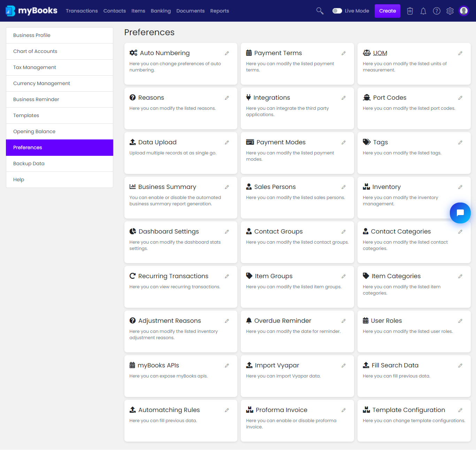Open the chat support bubble
This screenshot has height=450, width=476.
(x=460, y=213)
